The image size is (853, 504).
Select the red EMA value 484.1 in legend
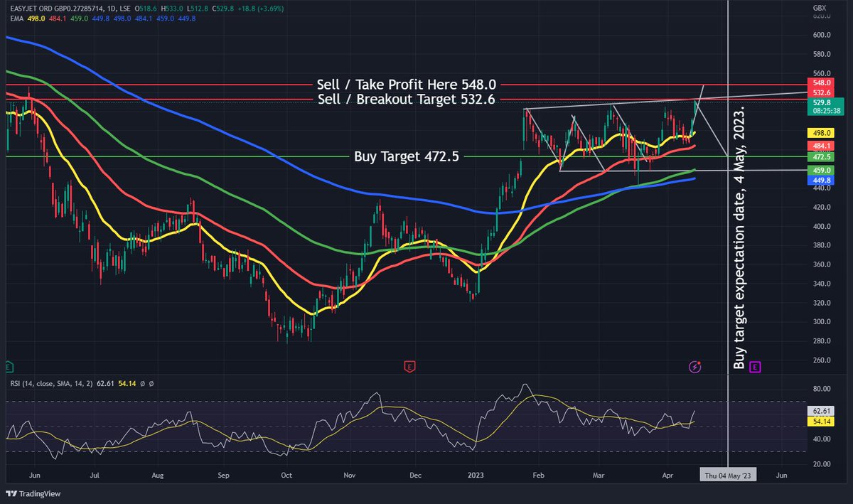click(x=58, y=18)
